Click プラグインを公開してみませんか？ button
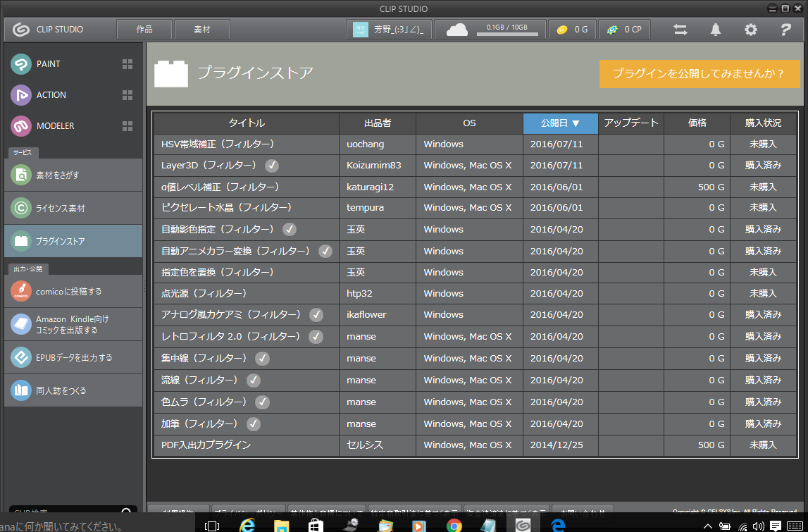 click(x=700, y=74)
